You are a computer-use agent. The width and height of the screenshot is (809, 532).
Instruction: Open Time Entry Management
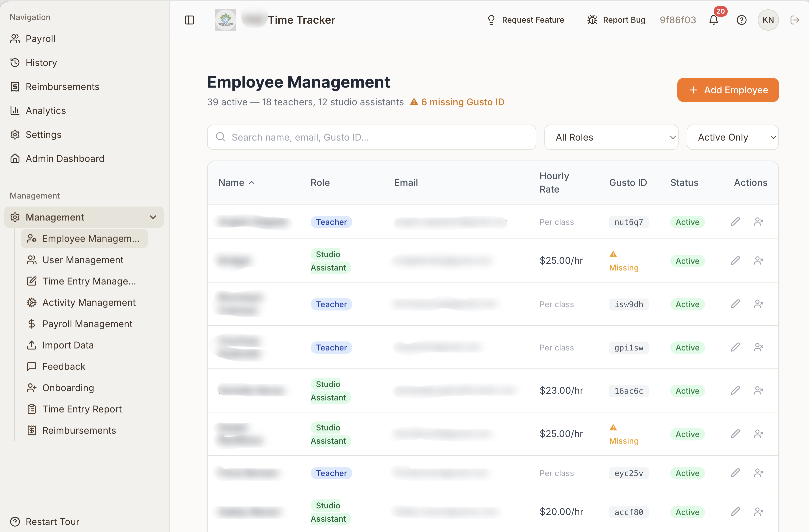(82, 281)
